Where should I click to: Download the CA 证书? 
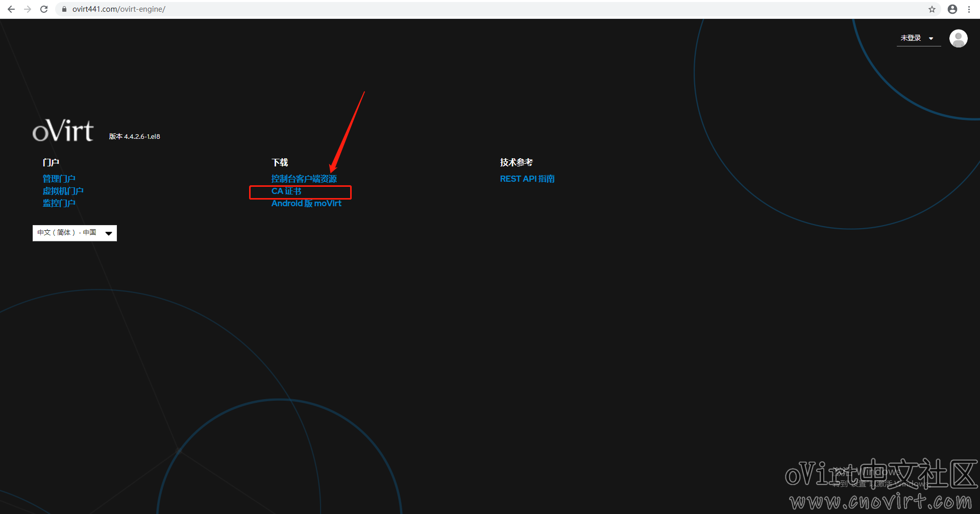coord(286,191)
